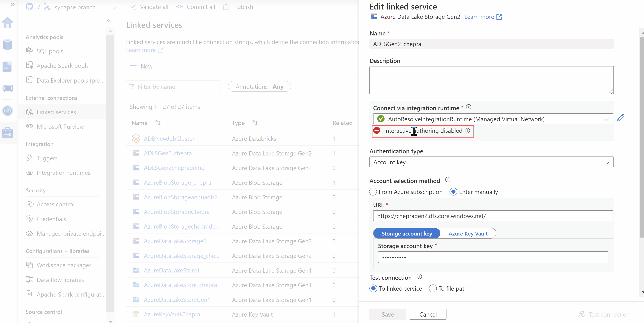Click the Cancel button
Screen dimensions: 644x323
428,314
